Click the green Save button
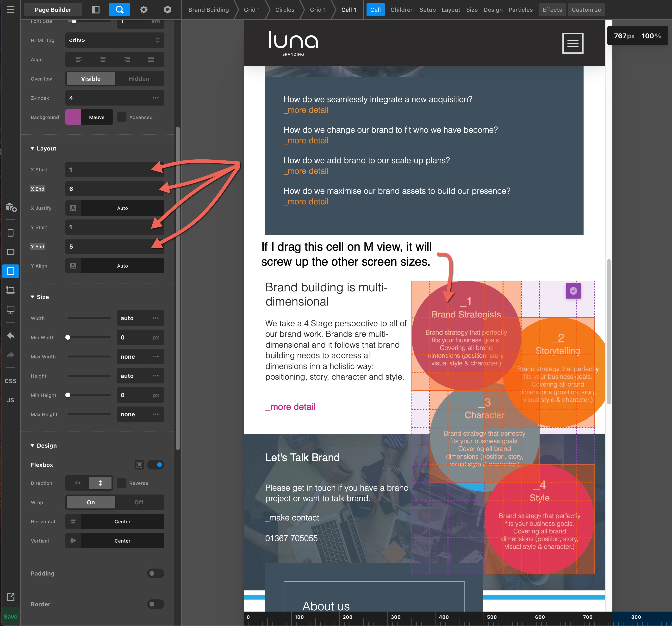Screen dimensions: 672x626 tap(11, 617)
